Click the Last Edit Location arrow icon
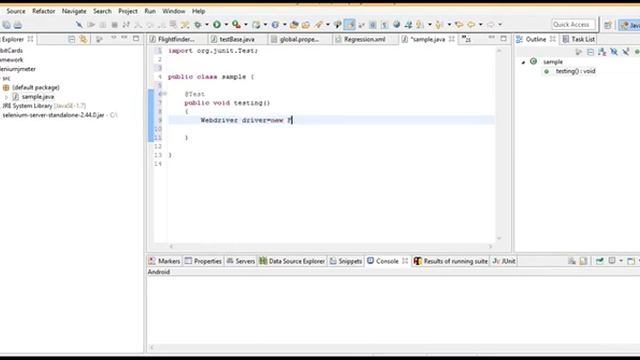The width and height of the screenshot is (640, 360). pyautogui.click(x=459, y=24)
